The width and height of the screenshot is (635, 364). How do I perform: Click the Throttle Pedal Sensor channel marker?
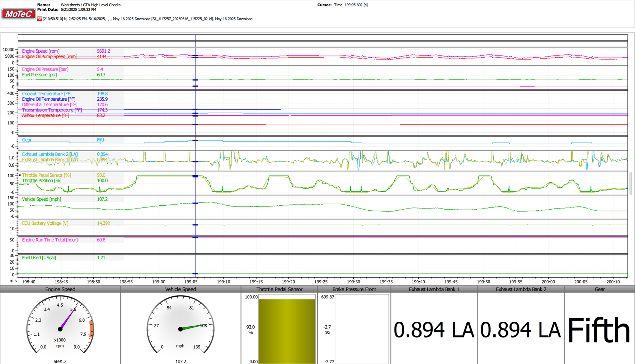(x=20, y=175)
